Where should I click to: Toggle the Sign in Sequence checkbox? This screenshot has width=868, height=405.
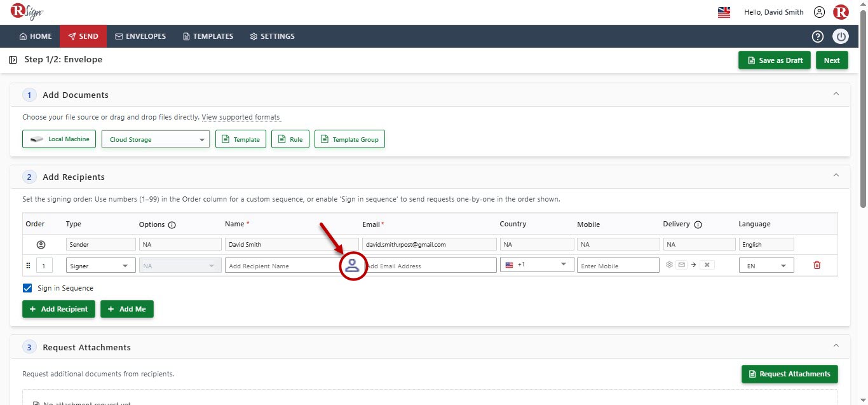(27, 288)
